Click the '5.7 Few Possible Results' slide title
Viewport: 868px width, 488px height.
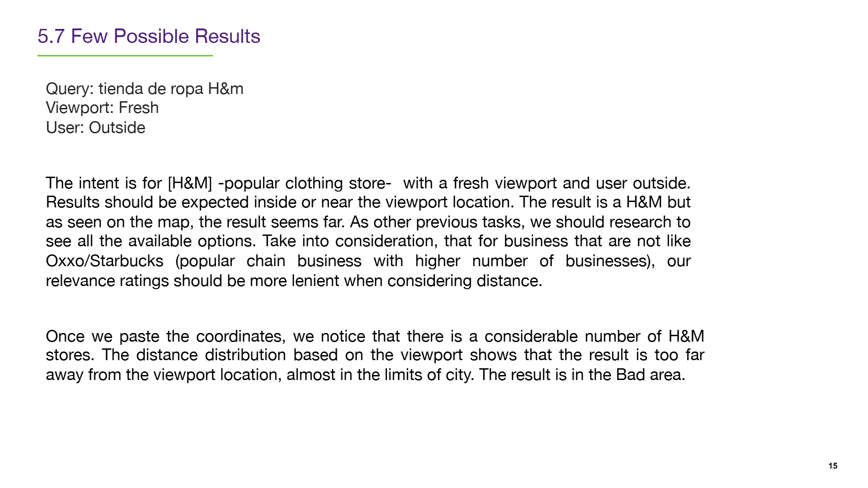pyautogui.click(x=149, y=36)
